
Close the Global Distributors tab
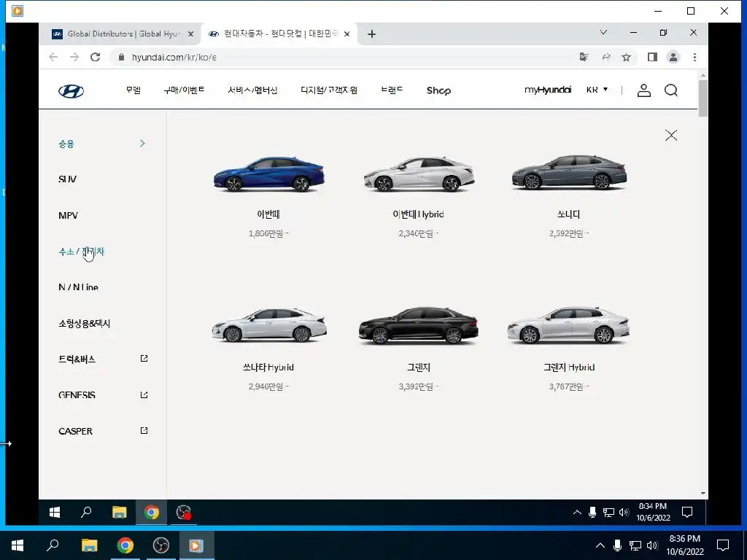[x=190, y=34]
